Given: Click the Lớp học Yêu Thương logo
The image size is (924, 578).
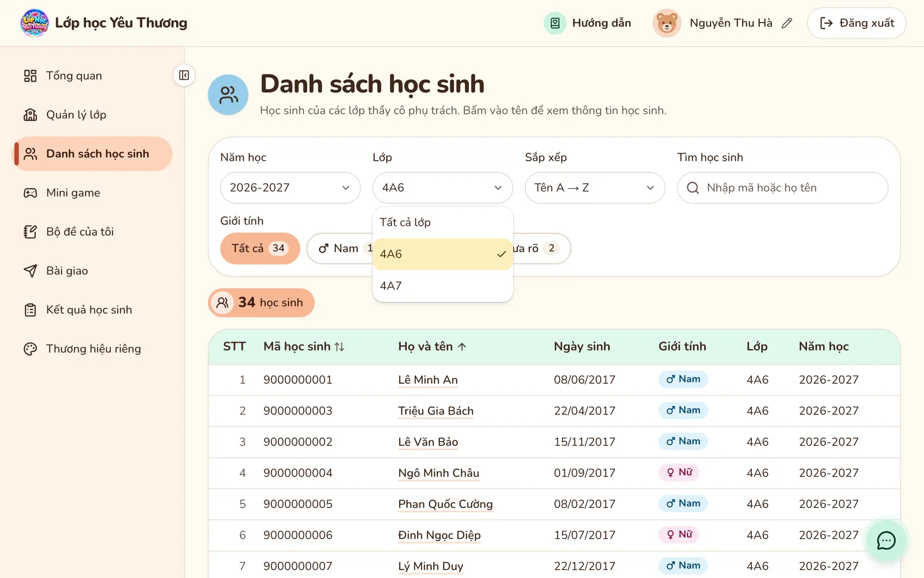Looking at the screenshot, I should tap(35, 23).
